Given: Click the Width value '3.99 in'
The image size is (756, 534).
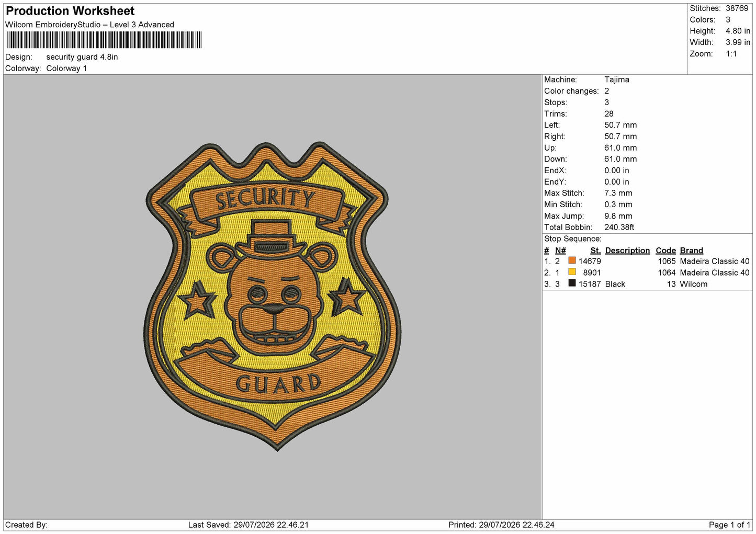Looking at the screenshot, I should (x=738, y=42).
